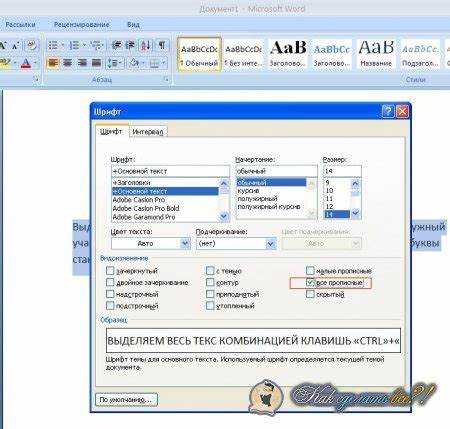Open the Цвет текста dropdown
The image size is (450, 429).
click(185, 244)
